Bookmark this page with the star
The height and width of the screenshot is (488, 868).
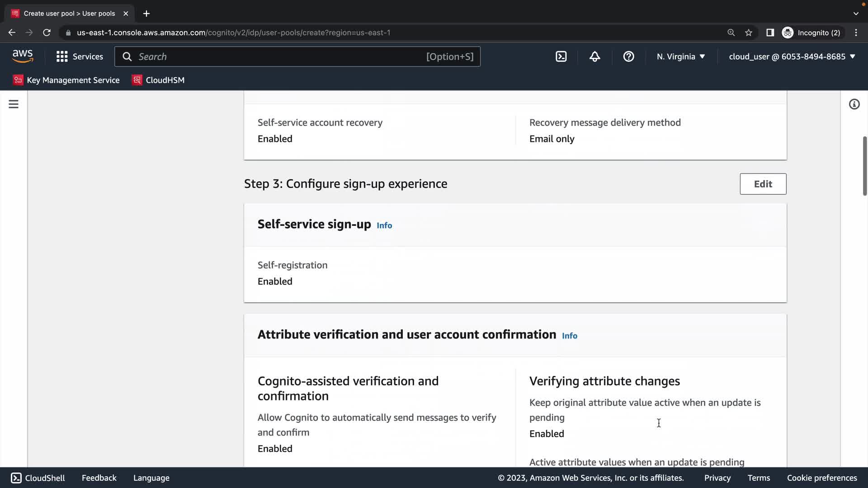pyautogui.click(x=749, y=33)
